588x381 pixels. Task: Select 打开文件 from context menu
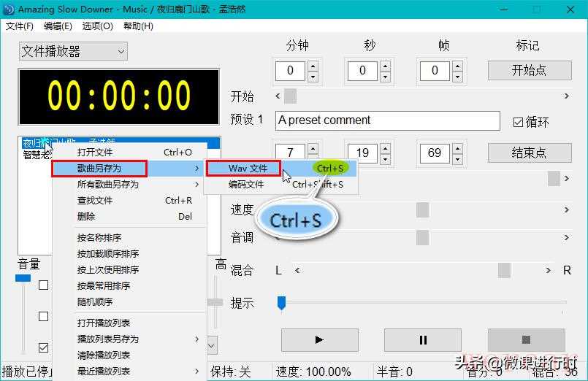[x=95, y=153]
